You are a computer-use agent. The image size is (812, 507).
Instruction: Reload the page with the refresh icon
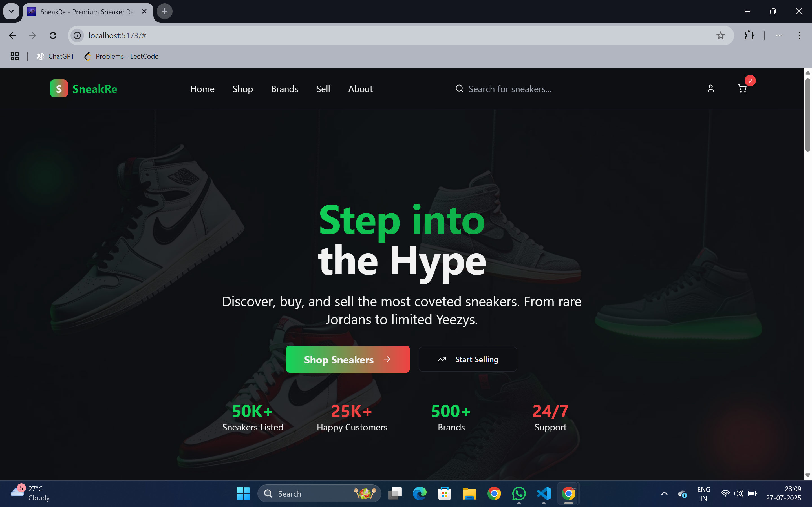pos(53,35)
